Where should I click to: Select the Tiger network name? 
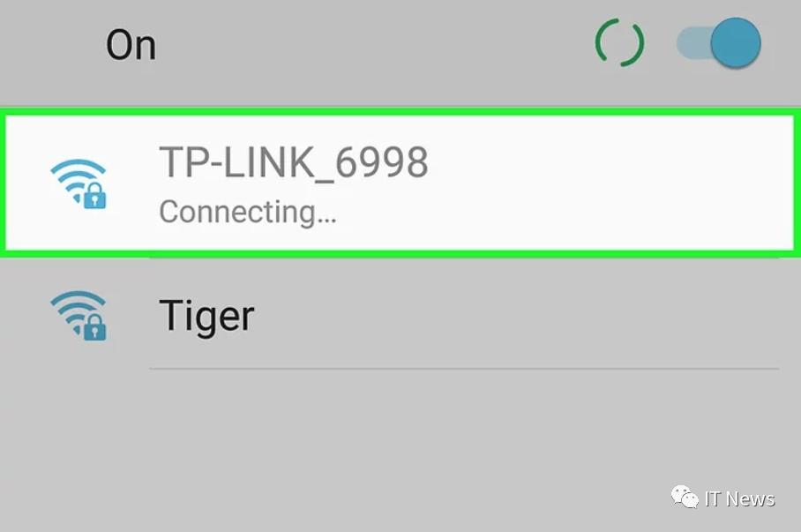[x=206, y=318]
